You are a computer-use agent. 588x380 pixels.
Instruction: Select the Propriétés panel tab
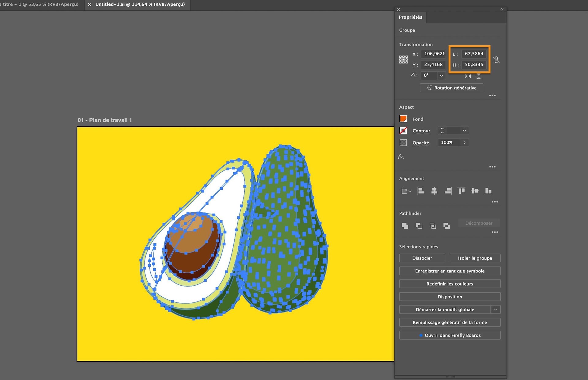click(x=410, y=17)
